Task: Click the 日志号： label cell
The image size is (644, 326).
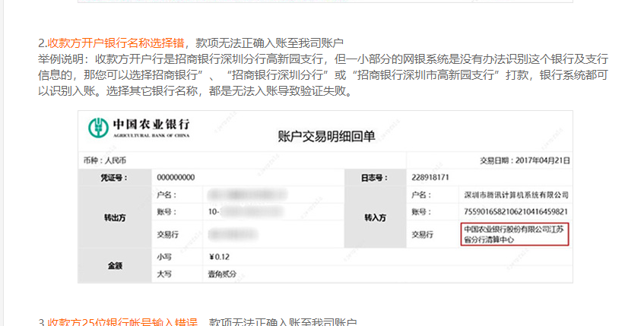Action: click(x=375, y=177)
